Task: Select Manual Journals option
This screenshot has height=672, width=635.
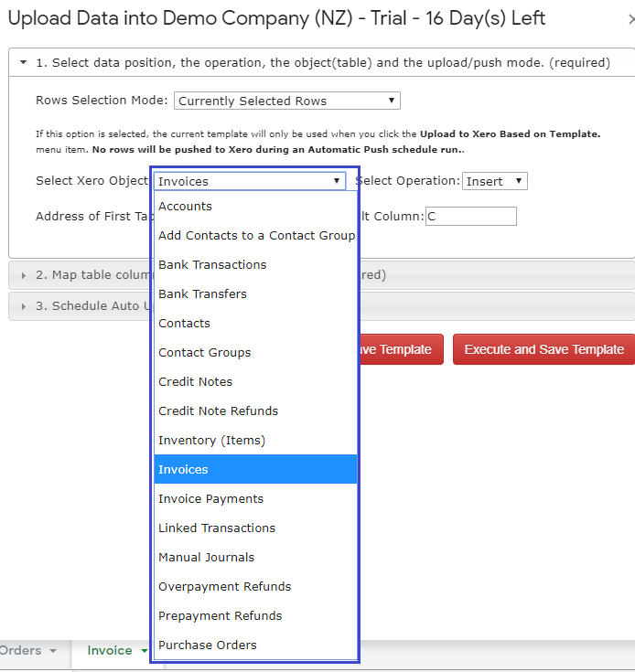Action: (x=255, y=557)
